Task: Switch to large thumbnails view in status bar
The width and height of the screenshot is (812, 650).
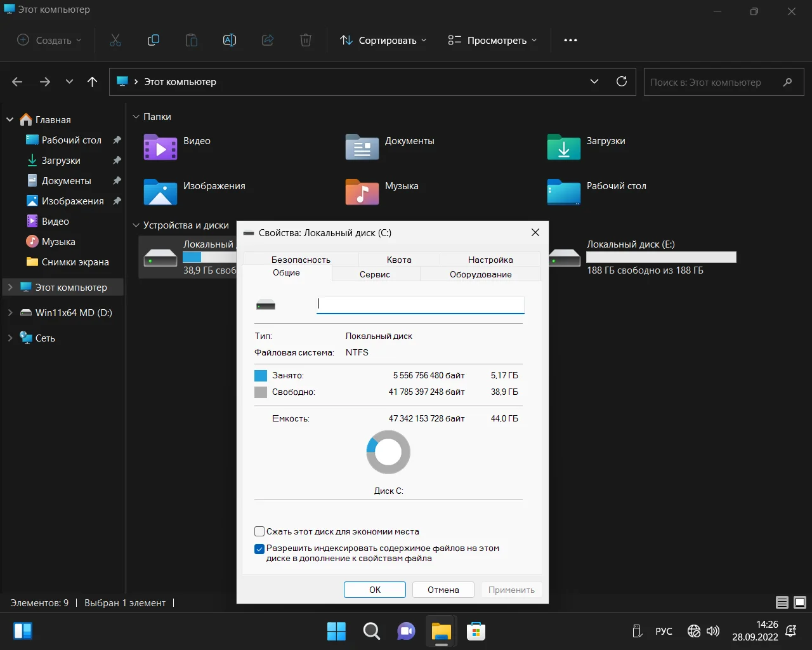Action: 800,602
